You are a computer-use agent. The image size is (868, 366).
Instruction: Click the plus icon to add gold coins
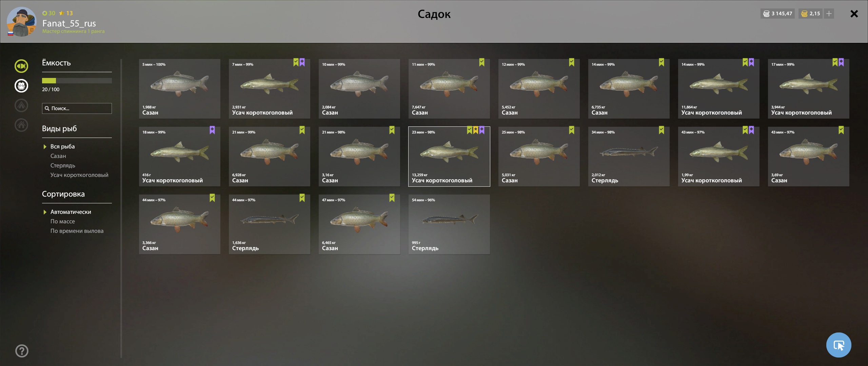point(829,14)
